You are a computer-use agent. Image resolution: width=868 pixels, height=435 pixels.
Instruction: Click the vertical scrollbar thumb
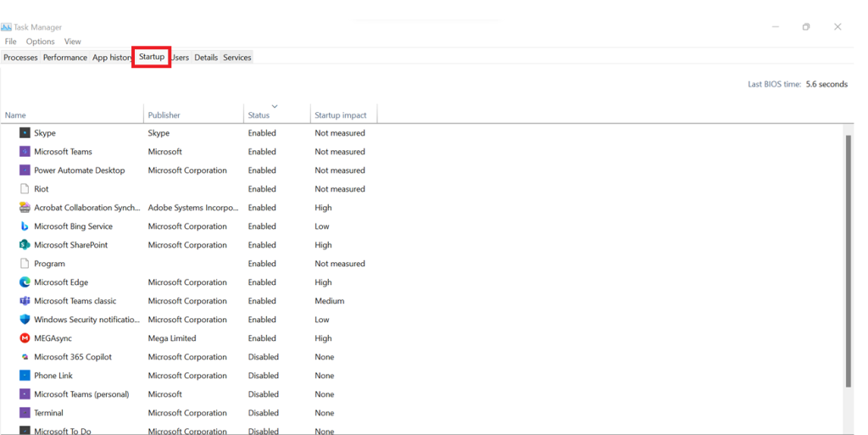click(848, 261)
